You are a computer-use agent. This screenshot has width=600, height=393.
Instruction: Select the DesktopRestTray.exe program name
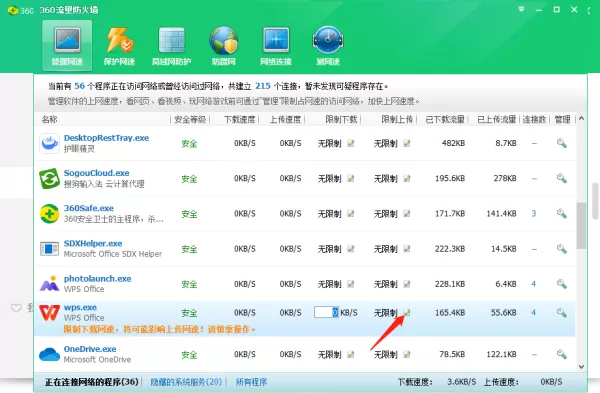[x=106, y=138]
